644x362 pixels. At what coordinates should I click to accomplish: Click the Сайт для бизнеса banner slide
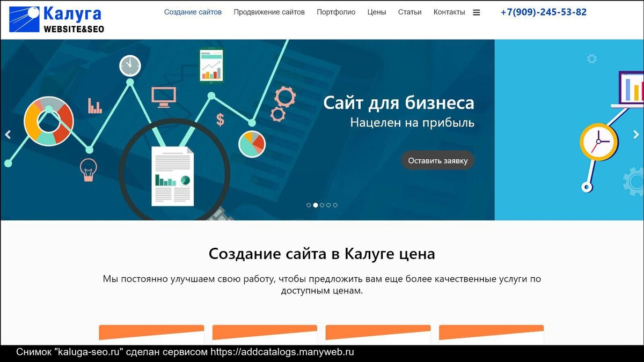[x=399, y=102]
